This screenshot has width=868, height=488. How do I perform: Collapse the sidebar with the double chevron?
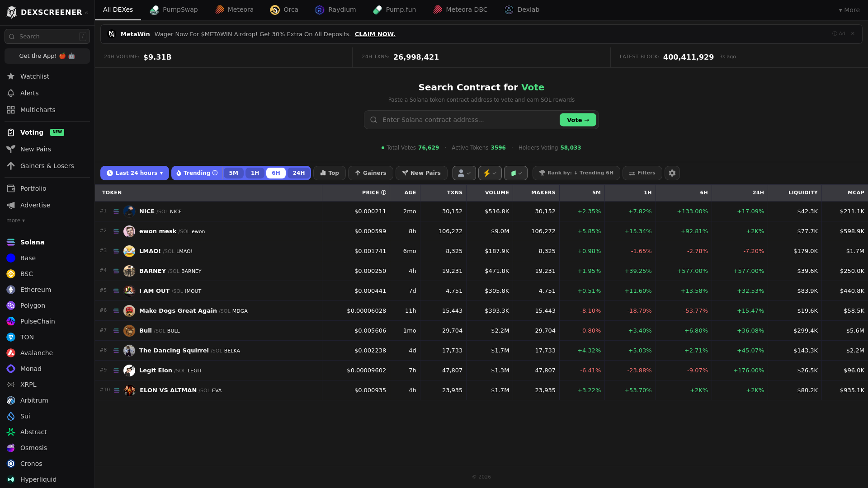(x=86, y=13)
